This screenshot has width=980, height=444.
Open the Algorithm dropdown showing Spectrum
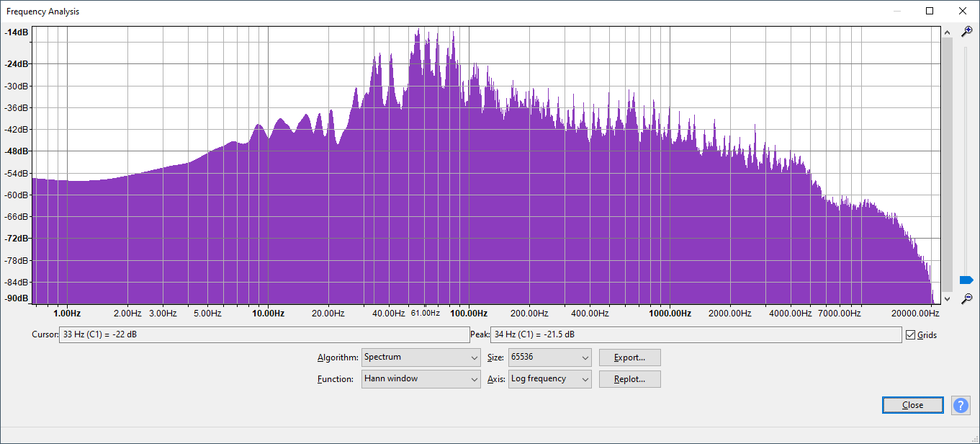coord(421,358)
